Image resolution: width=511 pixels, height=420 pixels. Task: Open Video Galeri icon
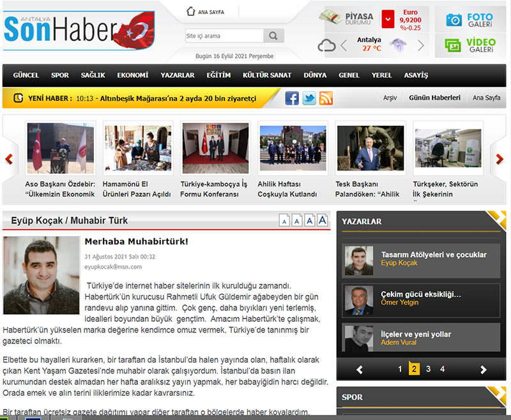[x=453, y=45]
